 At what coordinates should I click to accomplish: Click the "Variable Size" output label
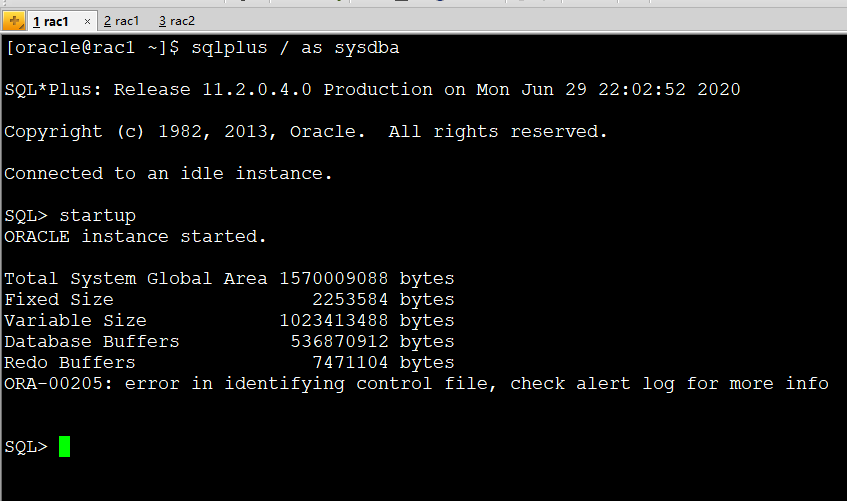75,321
